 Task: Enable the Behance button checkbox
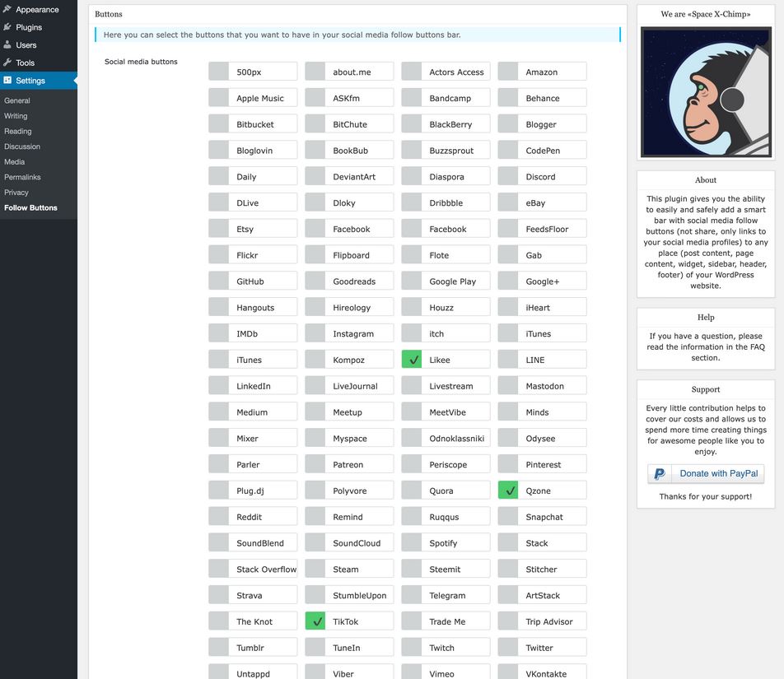(508, 97)
